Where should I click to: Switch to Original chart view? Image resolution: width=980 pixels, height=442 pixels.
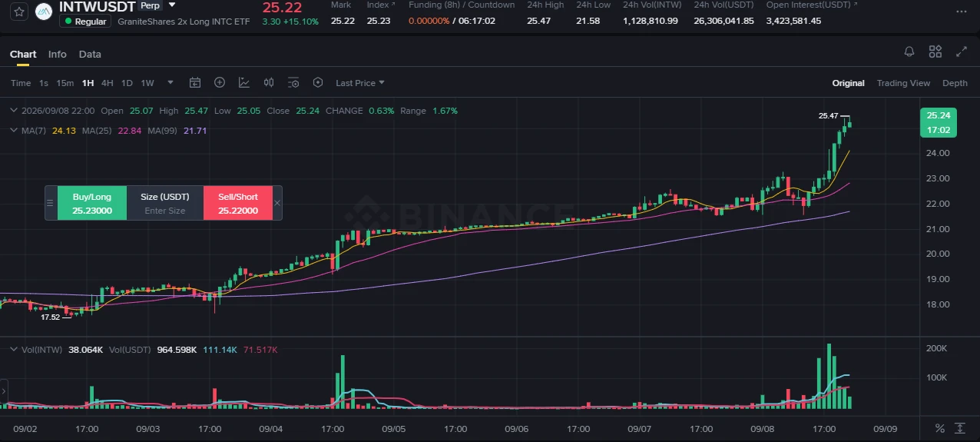click(x=848, y=83)
